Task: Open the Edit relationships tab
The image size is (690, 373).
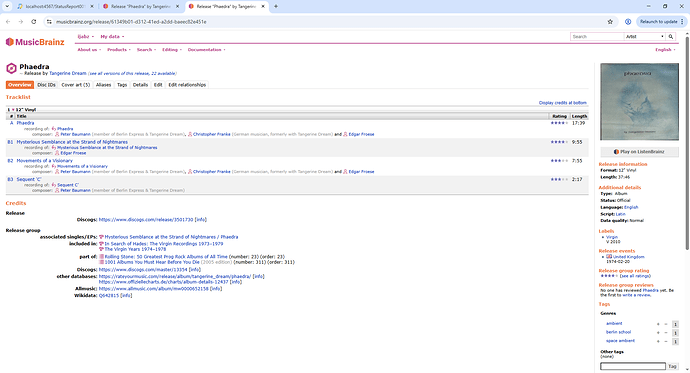Action: tap(187, 85)
